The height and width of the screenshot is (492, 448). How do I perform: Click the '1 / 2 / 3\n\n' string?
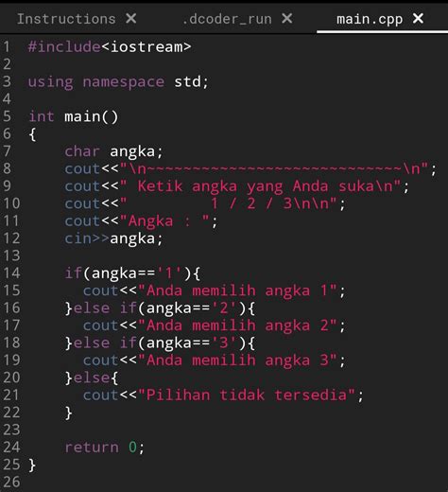click(275, 203)
